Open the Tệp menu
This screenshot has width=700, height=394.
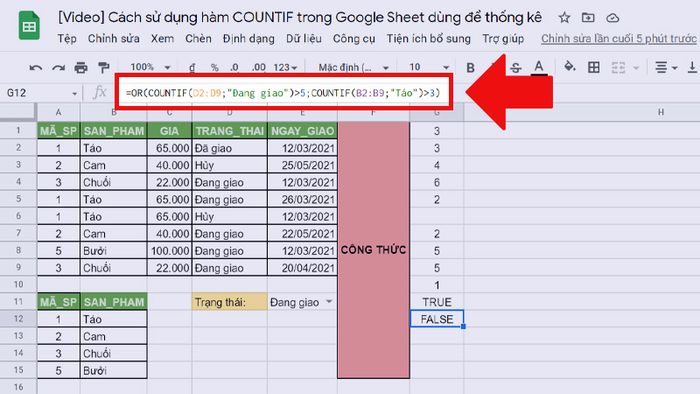pos(67,39)
